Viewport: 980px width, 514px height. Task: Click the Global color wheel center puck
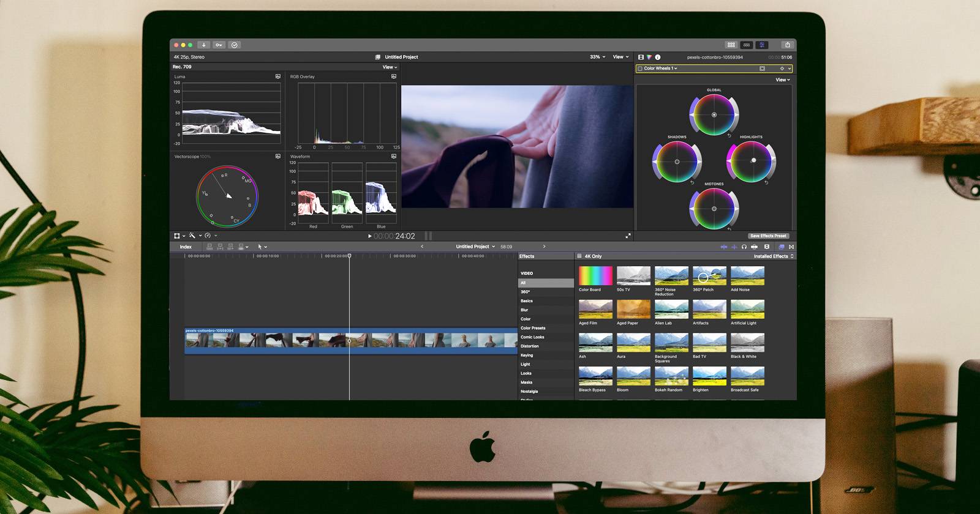pos(714,115)
